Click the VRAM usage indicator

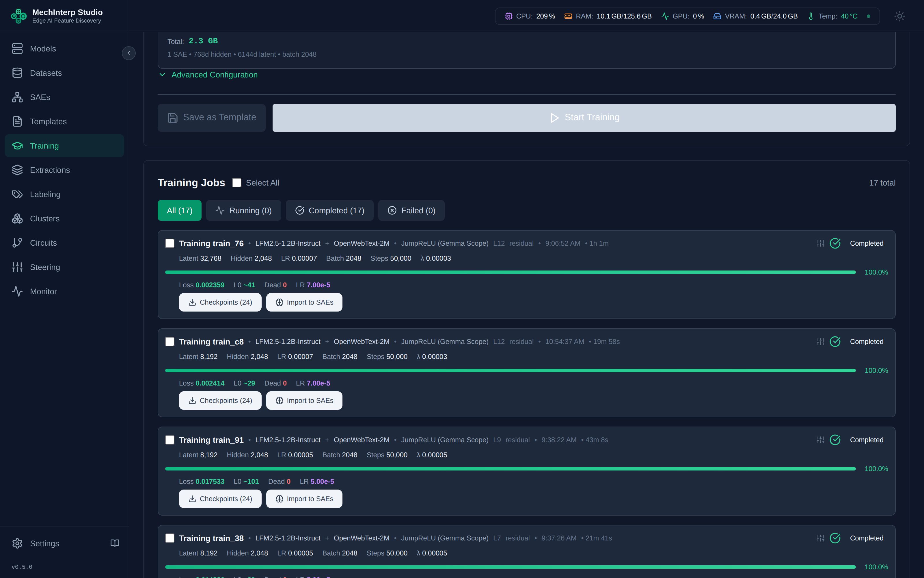755,16
